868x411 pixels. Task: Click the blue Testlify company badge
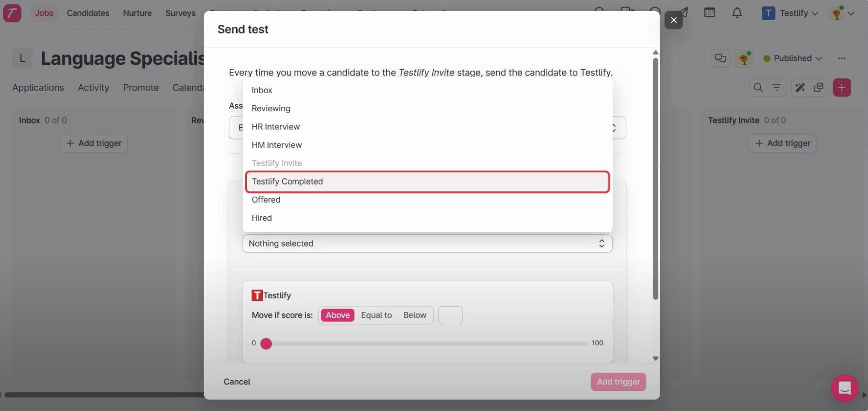pyautogui.click(x=768, y=13)
